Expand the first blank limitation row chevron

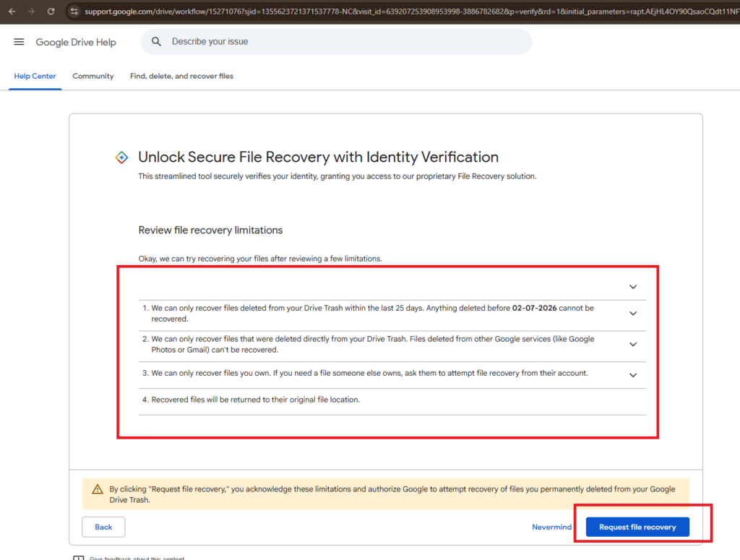click(633, 287)
